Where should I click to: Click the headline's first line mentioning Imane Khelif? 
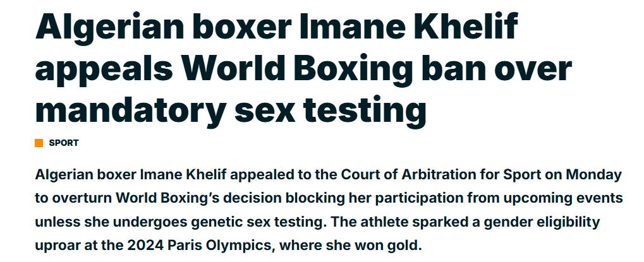(276, 28)
